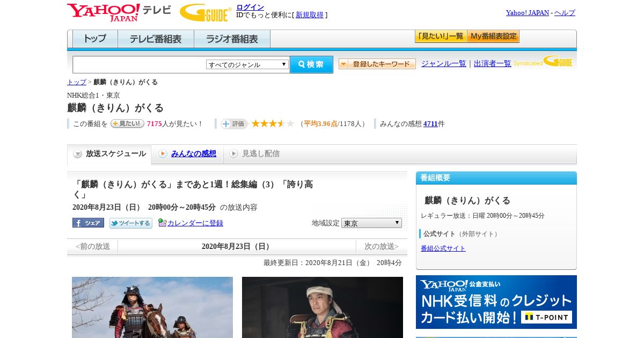Click the ジャンル一覧 link

pos(444,64)
